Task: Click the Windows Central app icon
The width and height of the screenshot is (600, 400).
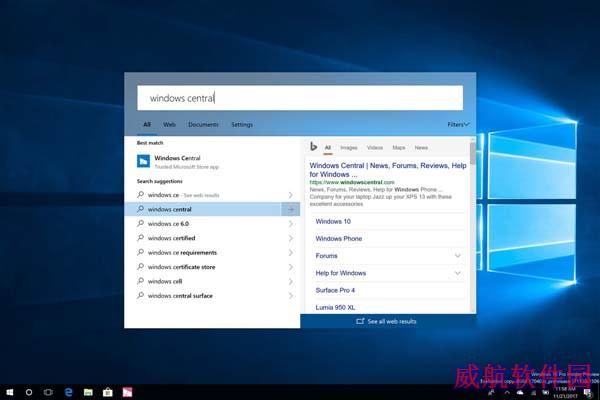Action: [143, 161]
